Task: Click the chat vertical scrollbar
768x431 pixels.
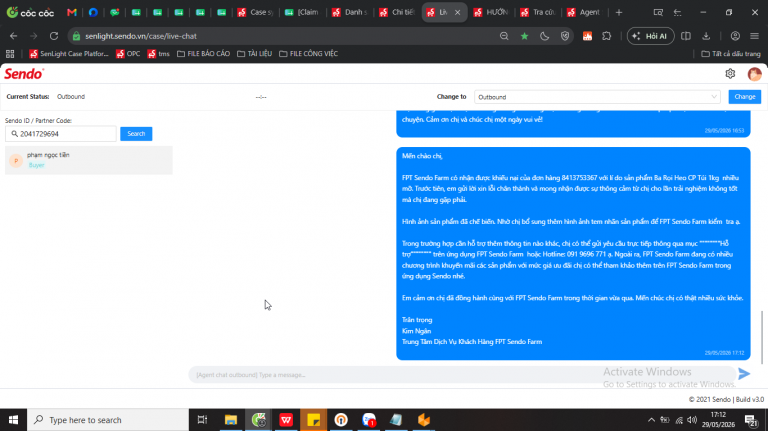Action: [x=762, y=337]
